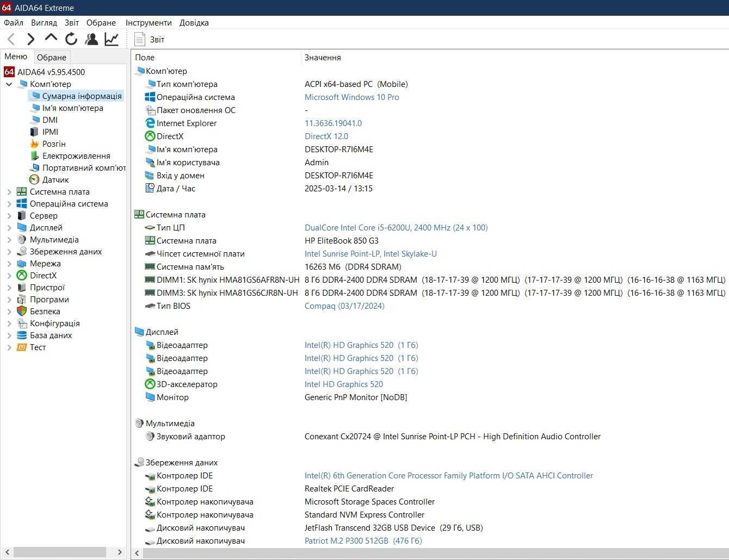Select AIDA64 v5.95.4500 root tree item
Viewport: 729px width, 560px height.
point(51,72)
